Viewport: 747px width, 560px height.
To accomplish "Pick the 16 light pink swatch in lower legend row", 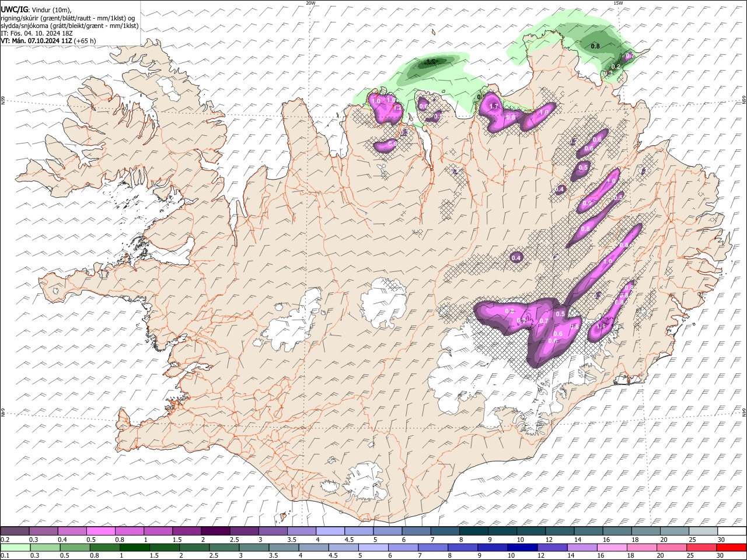I will 612,547.
